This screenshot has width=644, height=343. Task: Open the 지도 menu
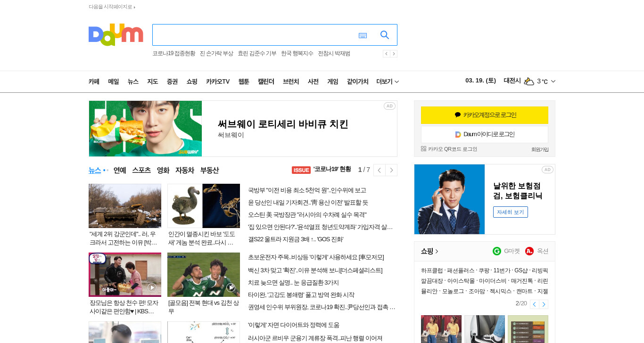click(x=153, y=82)
